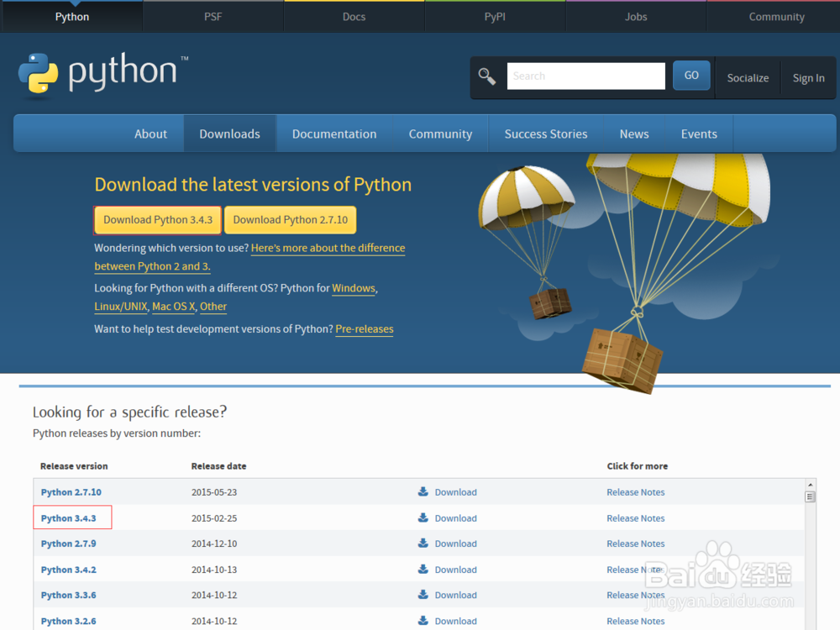Open the Docs top site tab
This screenshot has height=630, width=840.
354,17
